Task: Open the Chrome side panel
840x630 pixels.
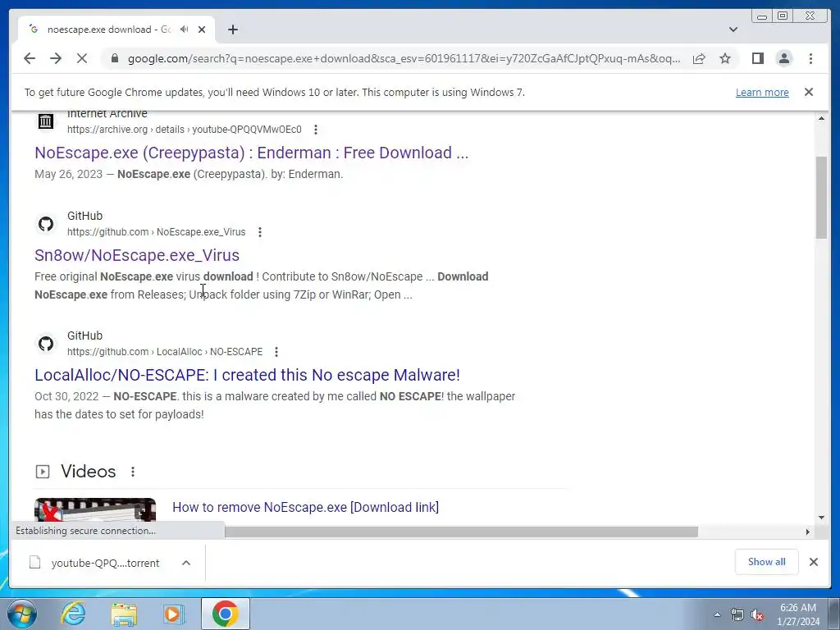Action: click(x=757, y=58)
